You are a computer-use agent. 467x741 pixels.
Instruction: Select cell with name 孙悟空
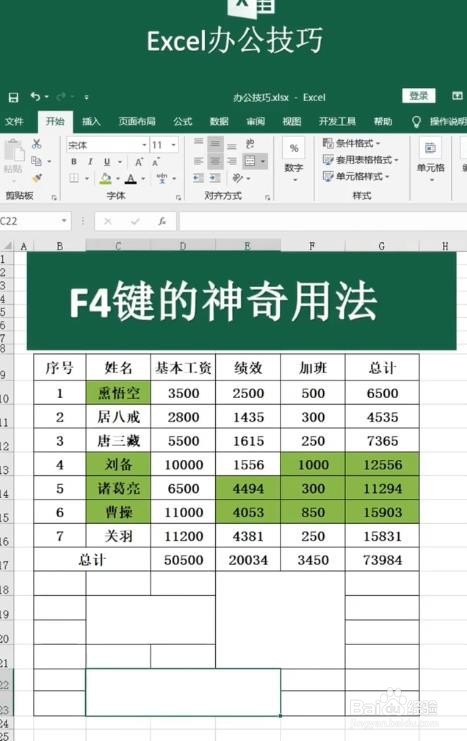point(118,393)
